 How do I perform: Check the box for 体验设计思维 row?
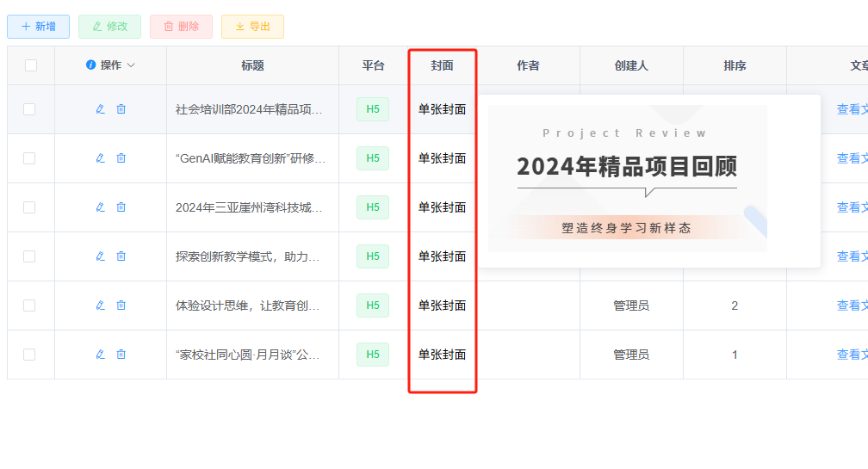point(29,305)
